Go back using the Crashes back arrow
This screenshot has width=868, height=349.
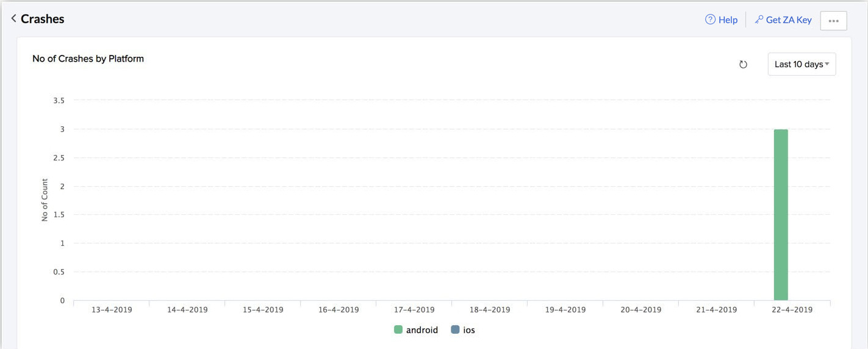pyautogui.click(x=13, y=19)
